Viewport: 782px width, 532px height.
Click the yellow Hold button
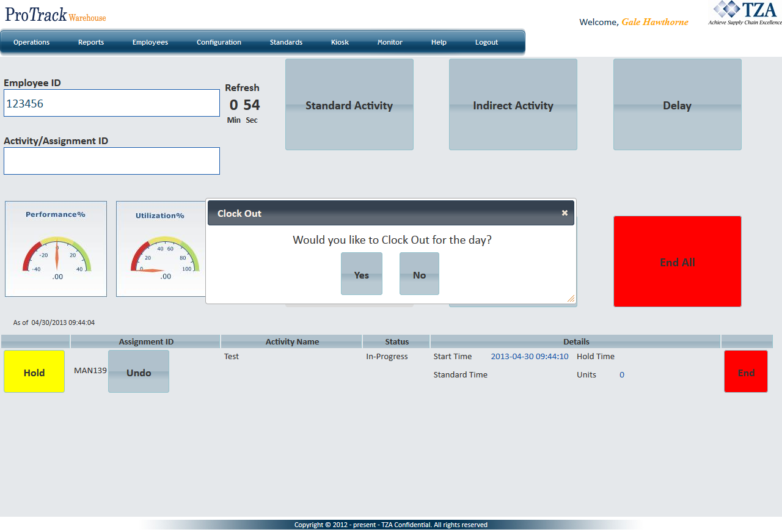click(34, 371)
